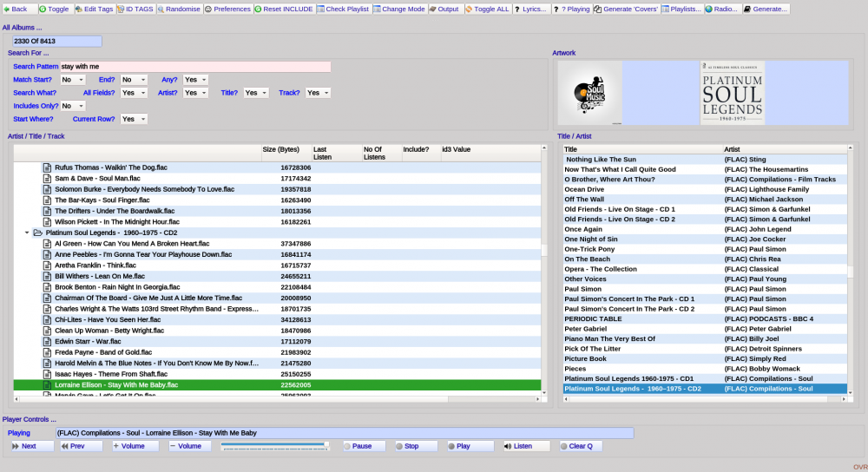
Task: Select Lorraine Ellison - Stay With Me Baby.flac
Action: pos(277,385)
